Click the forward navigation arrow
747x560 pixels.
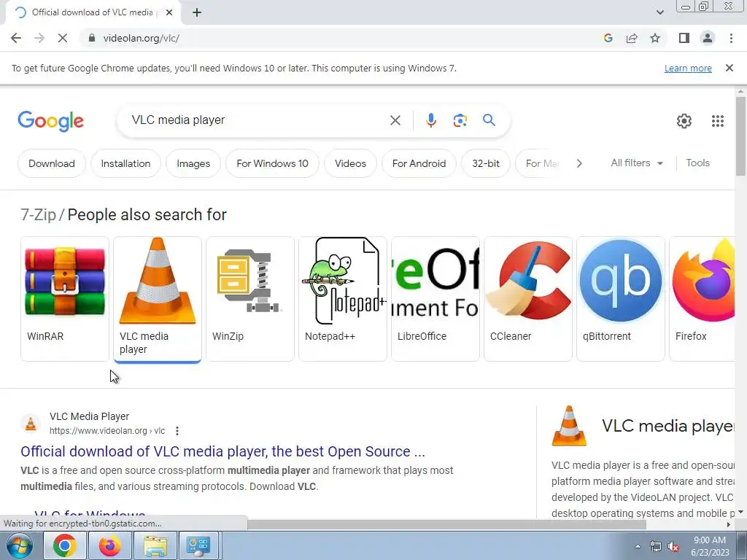pyautogui.click(x=39, y=38)
